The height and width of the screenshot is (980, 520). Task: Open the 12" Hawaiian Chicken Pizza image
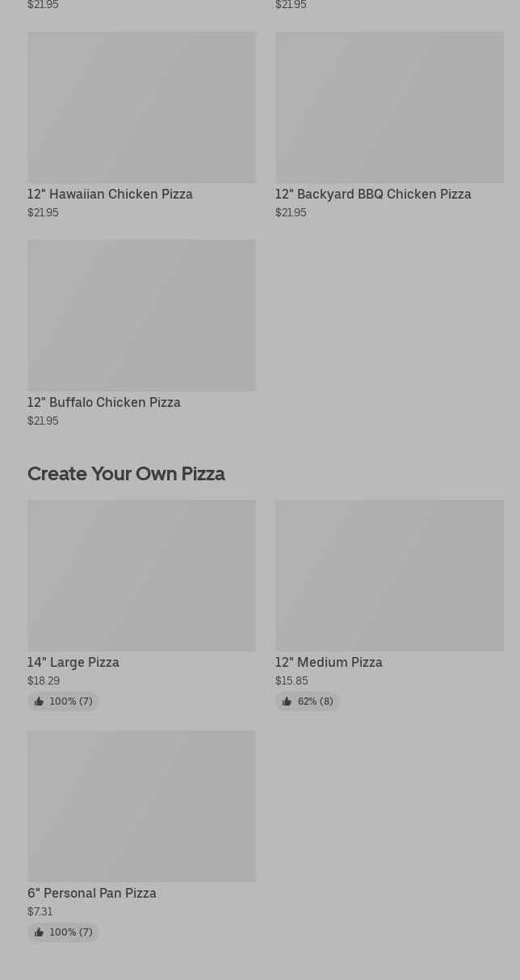click(141, 107)
